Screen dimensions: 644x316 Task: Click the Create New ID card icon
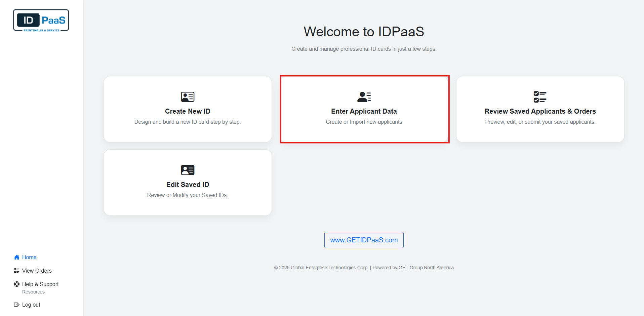tap(188, 97)
